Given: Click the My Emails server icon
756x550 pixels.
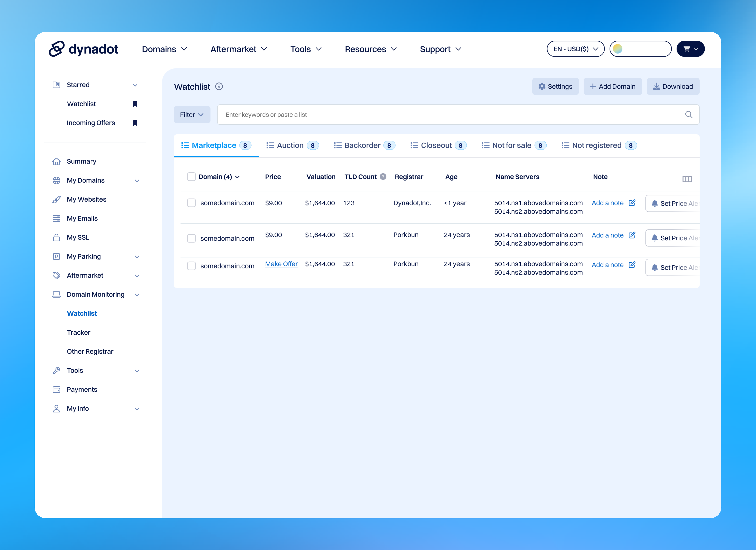Looking at the screenshot, I should [56, 219].
